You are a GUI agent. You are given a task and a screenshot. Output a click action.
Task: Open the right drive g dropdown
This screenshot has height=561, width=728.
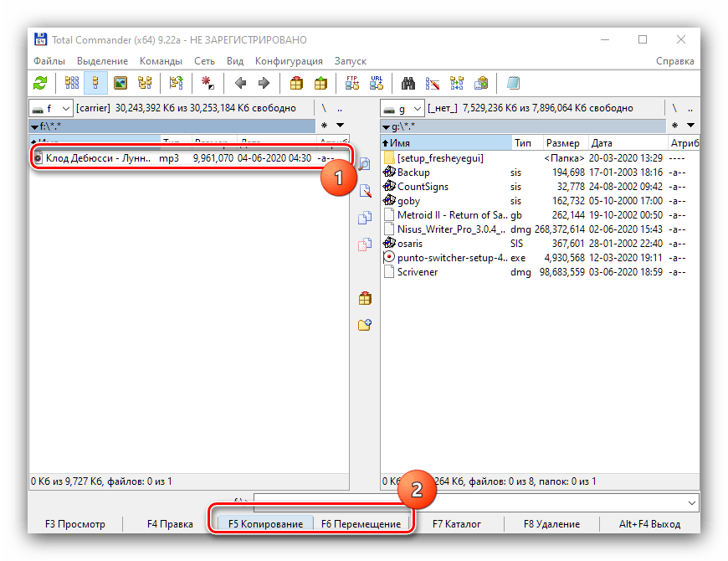pos(402,108)
